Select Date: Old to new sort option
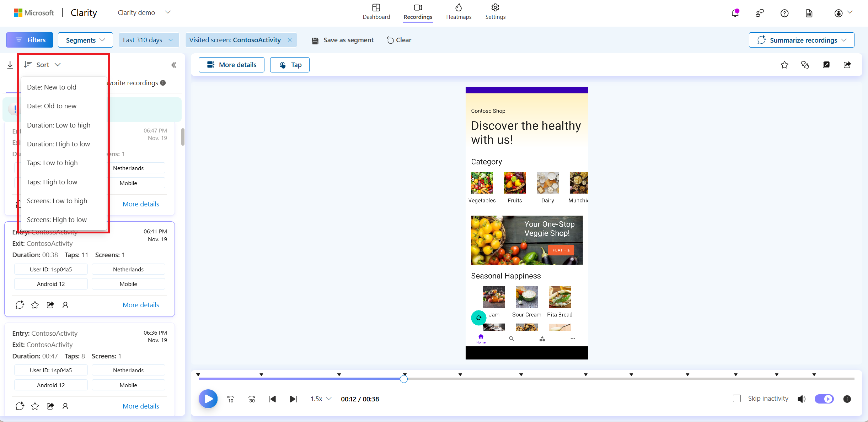Image resolution: width=868 pixels, height=422 pixels. point(52,105)
